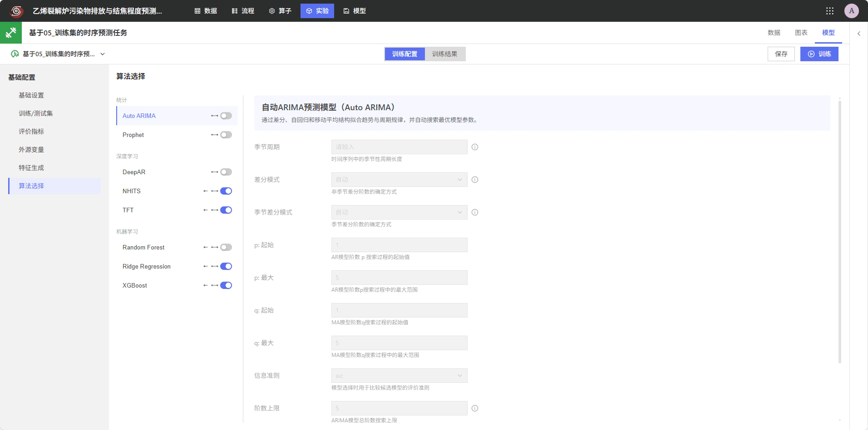Screen dimensions: 868x430
Task: Switch to the 训练结果 tab
Action: point(445,54)
